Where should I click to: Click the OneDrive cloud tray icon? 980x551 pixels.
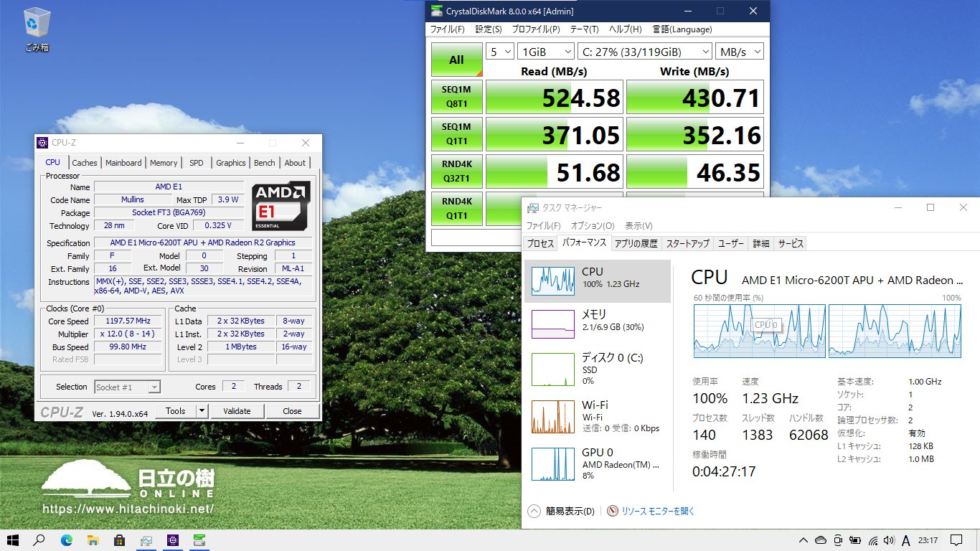pyautogui.click(x=821, y=540)
